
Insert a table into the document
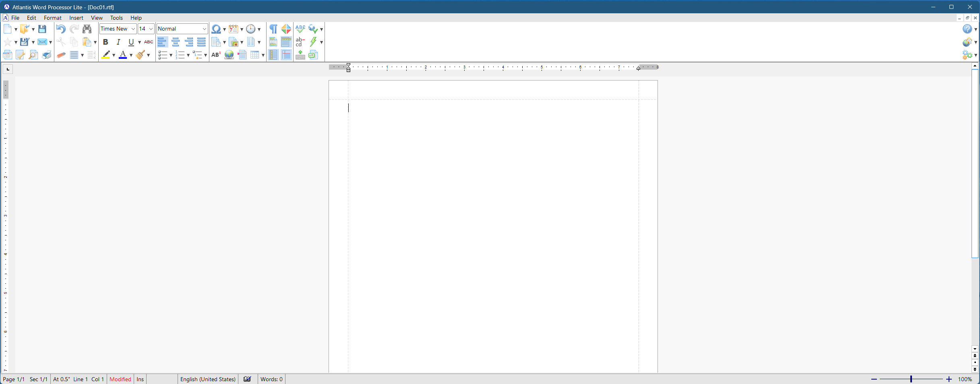256,55
